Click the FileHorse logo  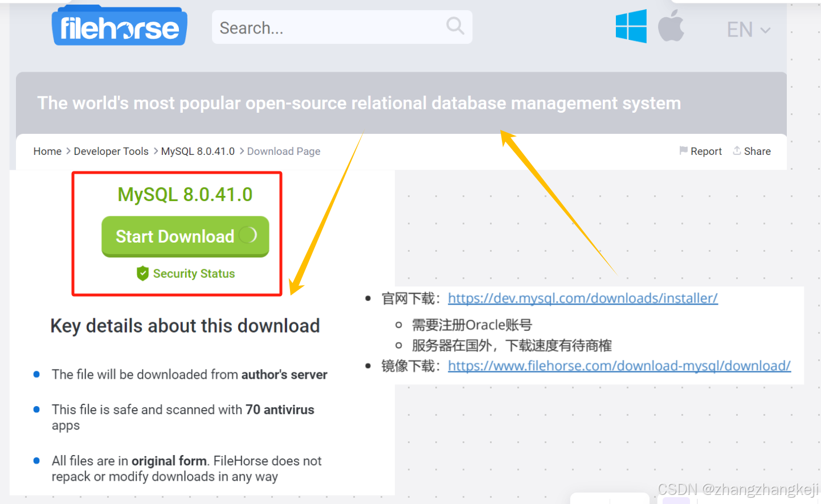(x=120, y=26)
